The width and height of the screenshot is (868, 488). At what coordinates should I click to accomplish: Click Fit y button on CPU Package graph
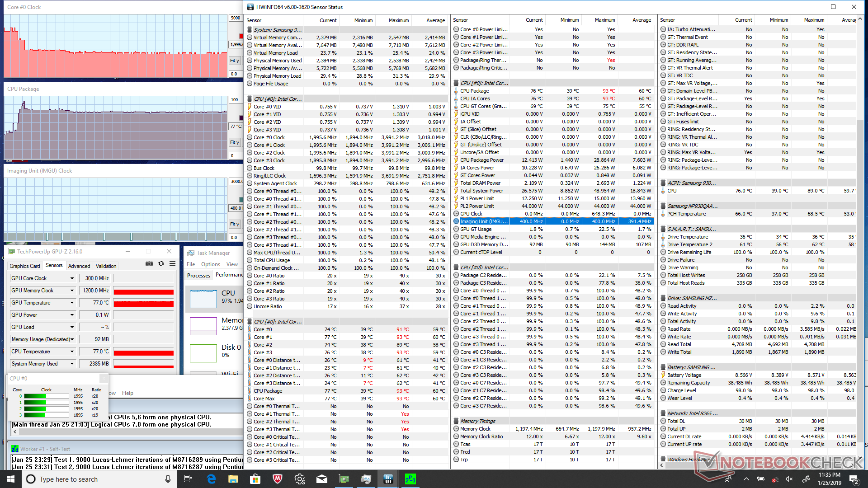pyautogui.click(x=235, y=142)
